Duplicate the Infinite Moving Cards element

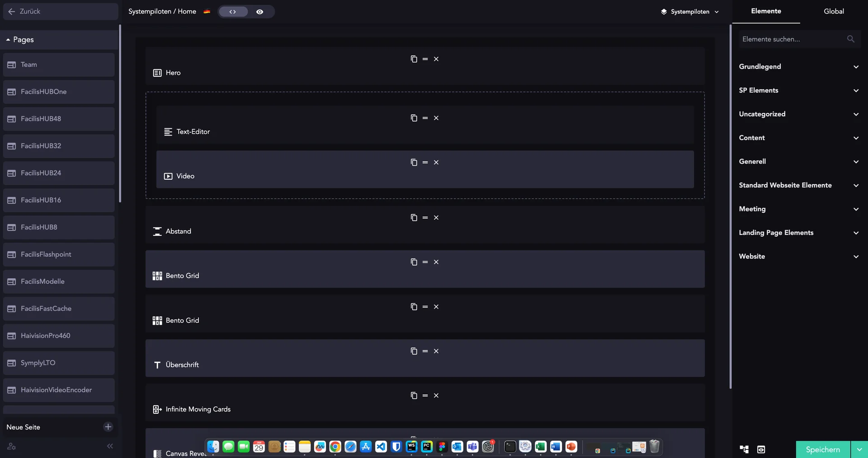(x=414, y=396)
